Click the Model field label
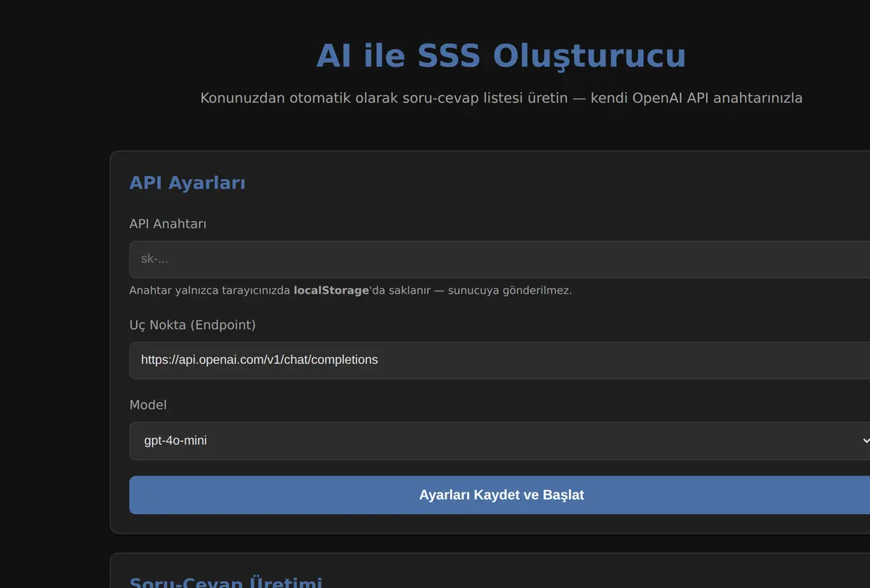Viewport: 870px width, 588px height. 148,405
